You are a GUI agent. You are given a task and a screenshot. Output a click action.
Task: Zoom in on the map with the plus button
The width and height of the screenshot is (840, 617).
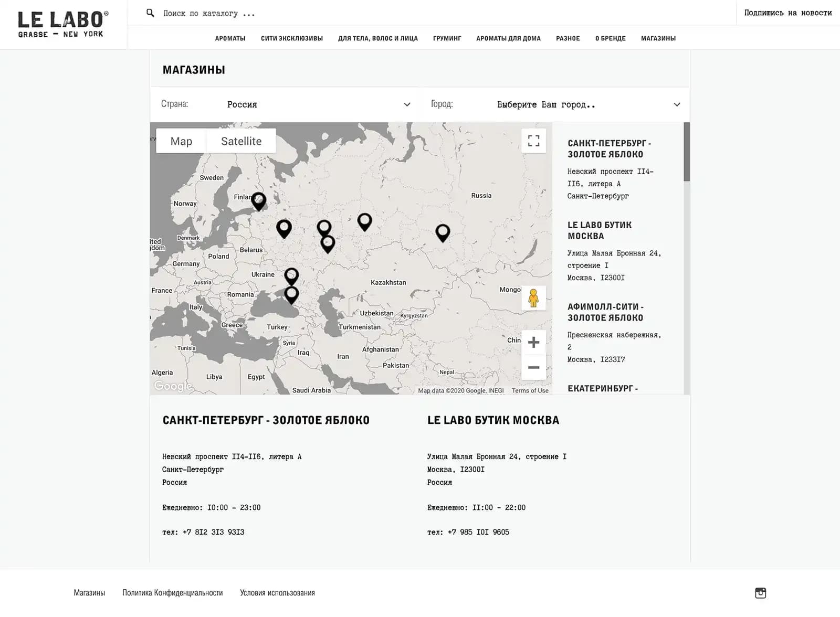tap(533, 343)
